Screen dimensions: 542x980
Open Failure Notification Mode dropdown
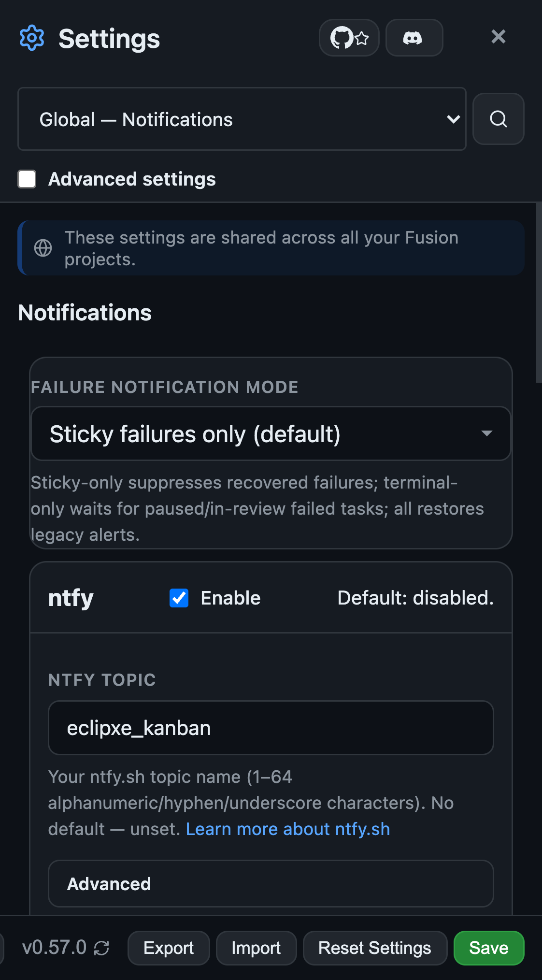(271, 433)
